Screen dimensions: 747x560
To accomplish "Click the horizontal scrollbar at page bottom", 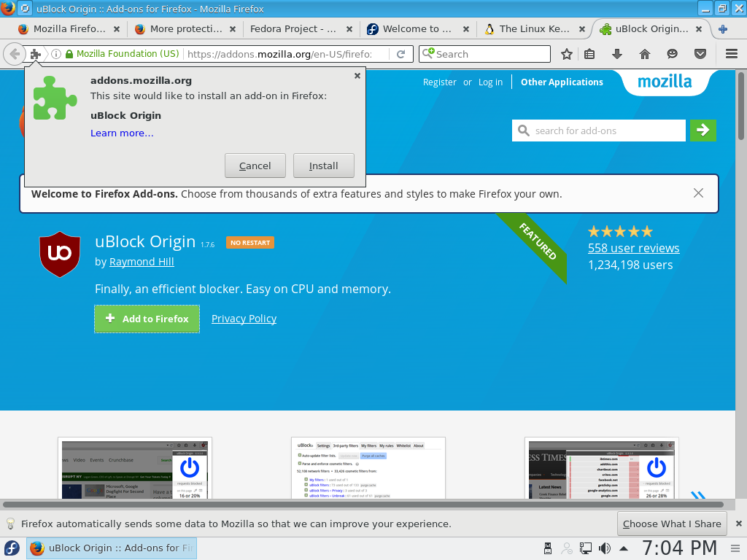I will click(363, 505).
